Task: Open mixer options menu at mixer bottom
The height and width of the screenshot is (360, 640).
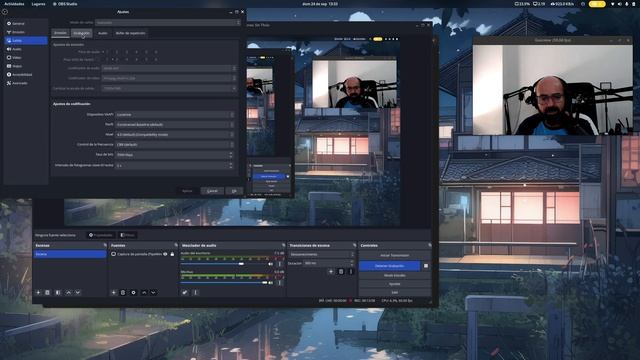Action: pos(196,293)
